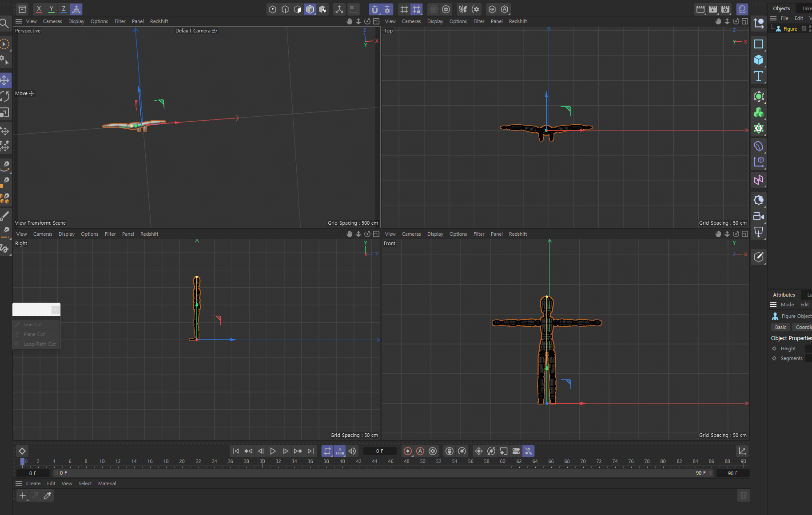
Task: Toggle Z axis lock
Action: click(x=64, y=9)
